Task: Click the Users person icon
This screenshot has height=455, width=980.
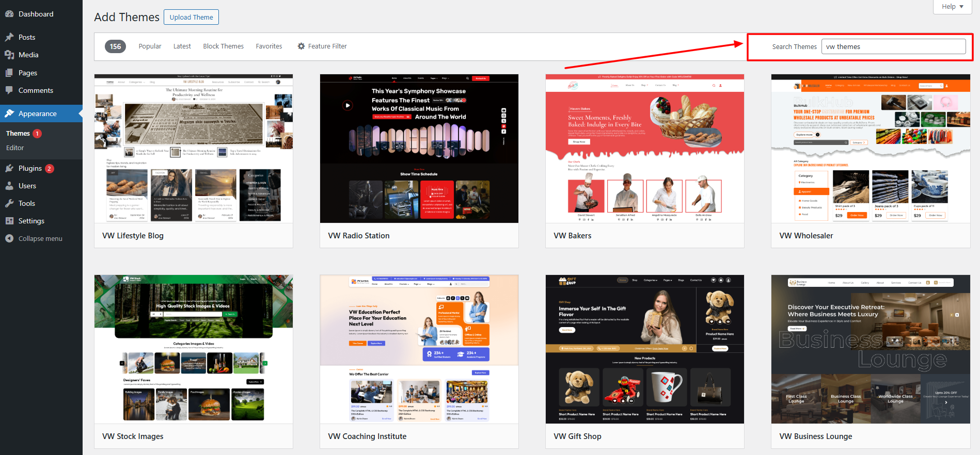Action: (x=9, y=186)
